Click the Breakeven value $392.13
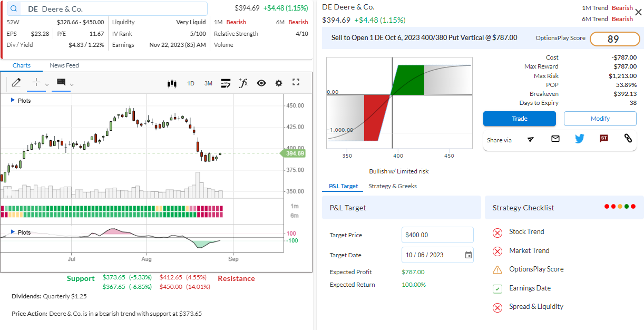The height and width of the screenshot is (330, 644). tap(625, 94)
